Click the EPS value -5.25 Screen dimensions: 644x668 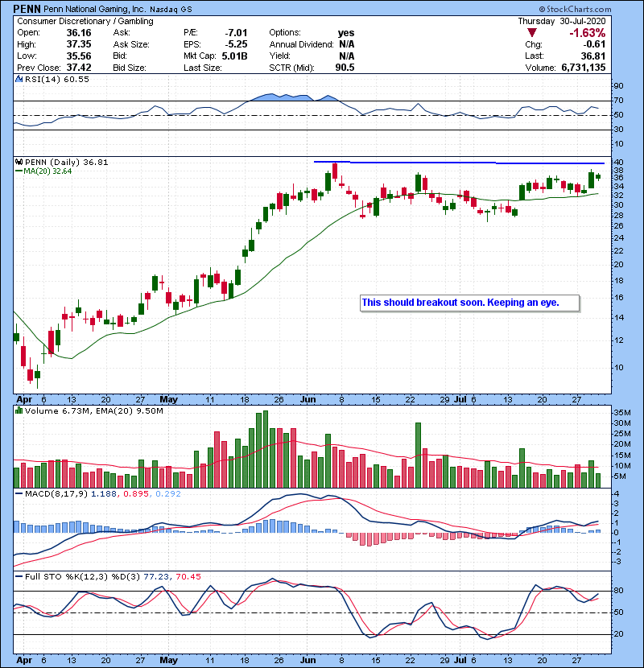(x=236, y=44)
